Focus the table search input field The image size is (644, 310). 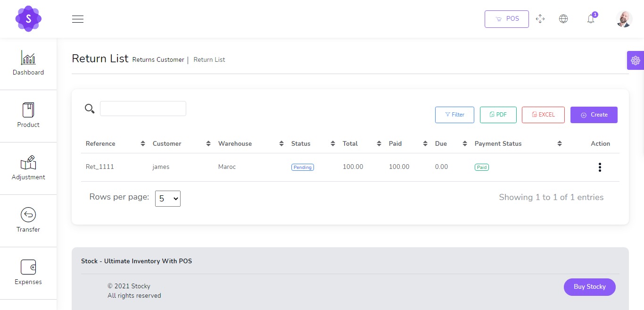tap(143, 109)
